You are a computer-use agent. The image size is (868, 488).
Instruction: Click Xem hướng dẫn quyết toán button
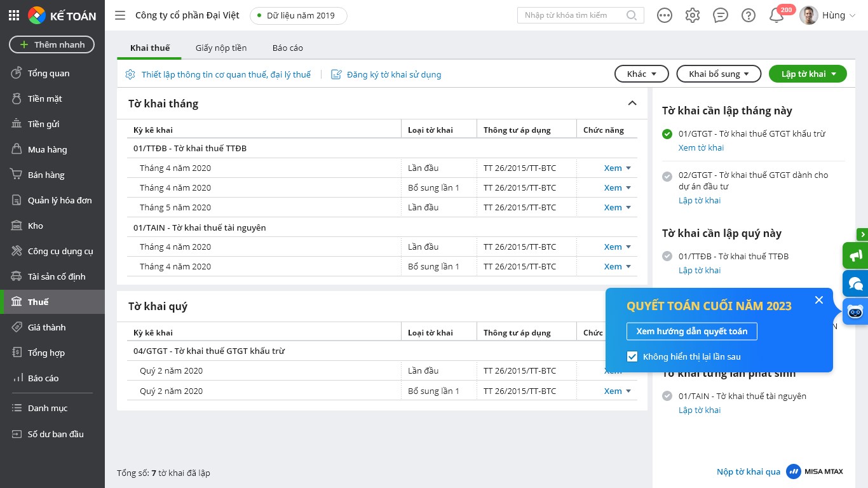692,331
